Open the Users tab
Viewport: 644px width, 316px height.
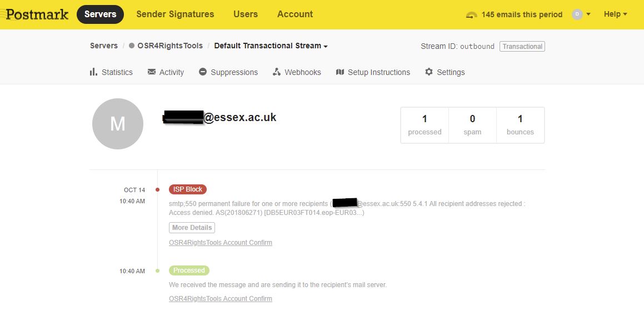[x=246, y=14]
